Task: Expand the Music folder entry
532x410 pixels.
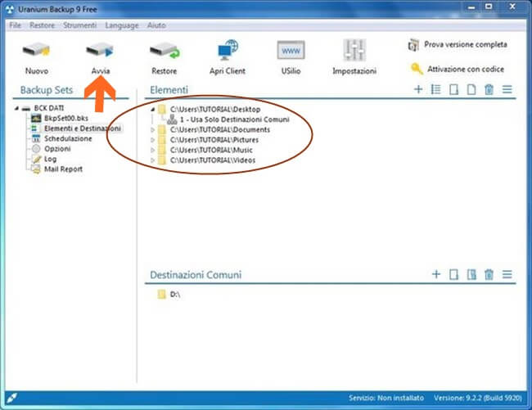Action: [x=153, y=151]
